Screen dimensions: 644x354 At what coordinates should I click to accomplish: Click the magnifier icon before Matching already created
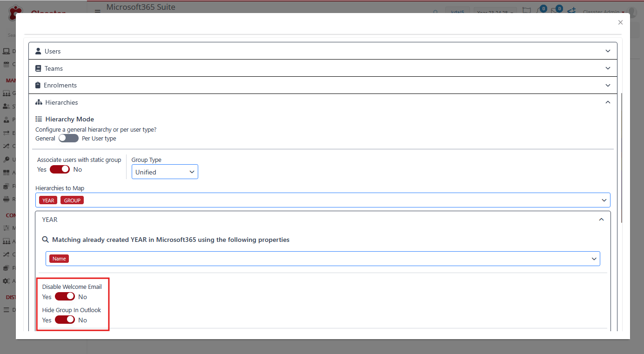pos(46,240)
